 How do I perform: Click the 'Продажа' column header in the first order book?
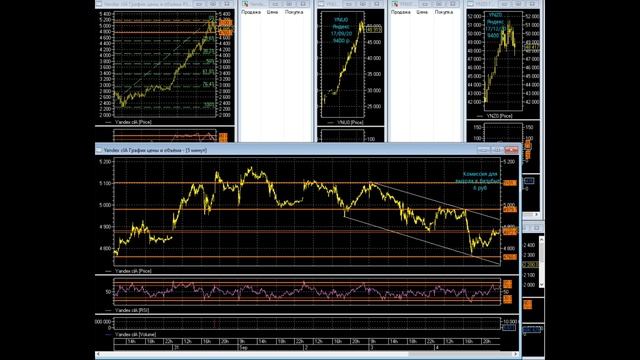coord(251,12)
